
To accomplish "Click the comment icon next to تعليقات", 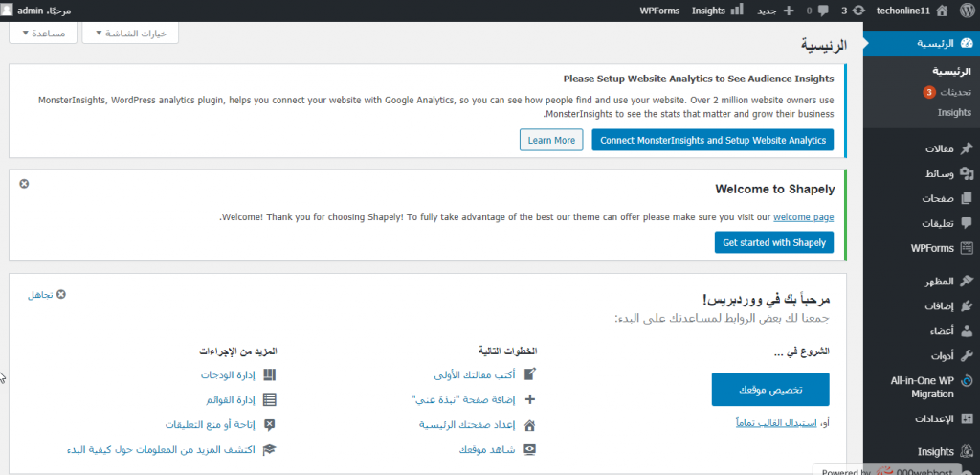I will click(967, 223).
